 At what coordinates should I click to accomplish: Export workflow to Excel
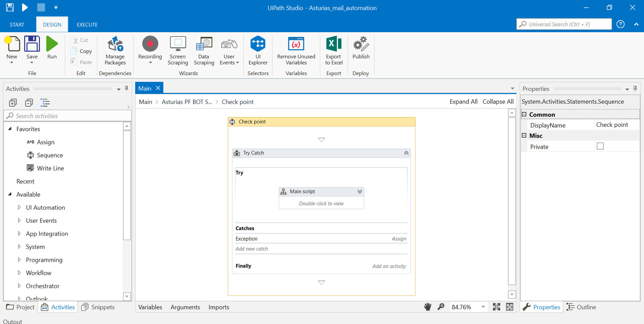[334, 50]
